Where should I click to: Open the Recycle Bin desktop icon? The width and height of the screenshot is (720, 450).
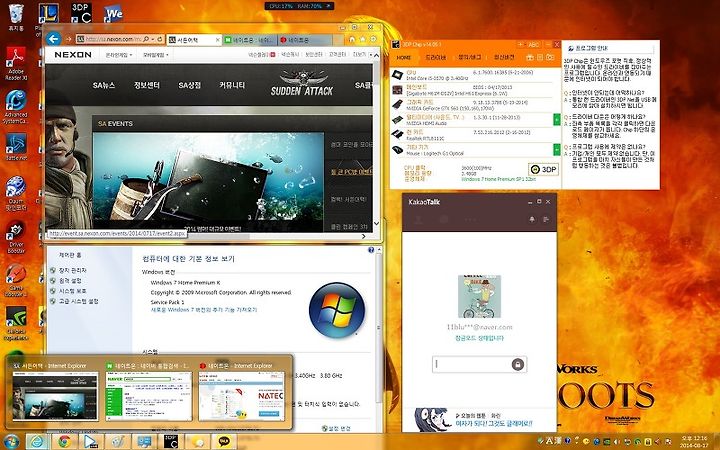coord(16,17)
